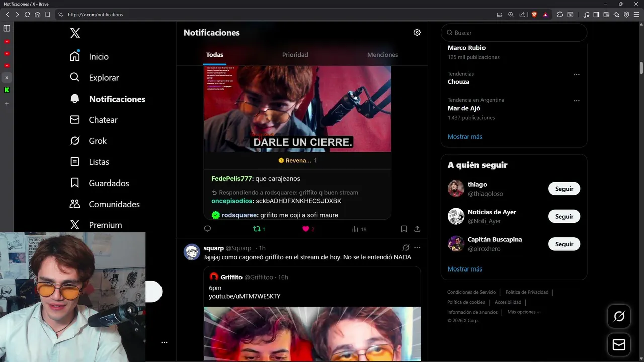The height and width of the screenshot is (362, 644).
Task: Expand Más opciones in the footer
Action: coord(524,312)
